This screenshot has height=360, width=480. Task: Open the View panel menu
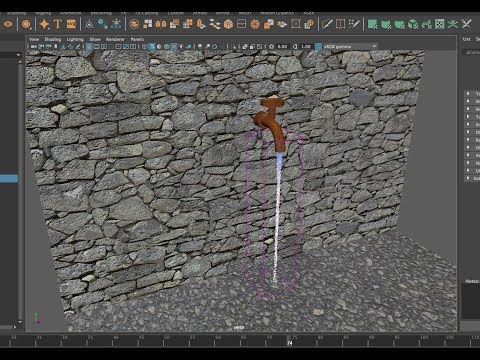34,39
